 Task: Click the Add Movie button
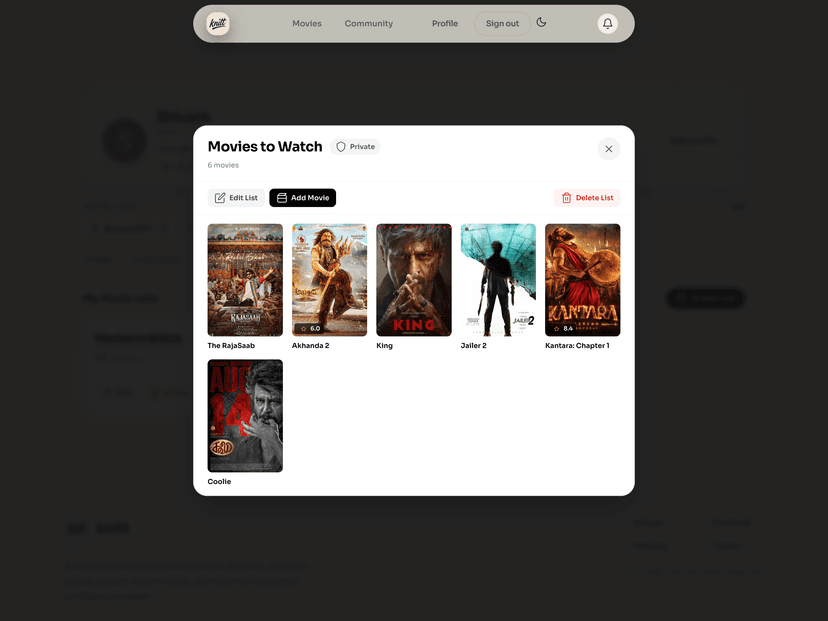click(x=302, y=198)
